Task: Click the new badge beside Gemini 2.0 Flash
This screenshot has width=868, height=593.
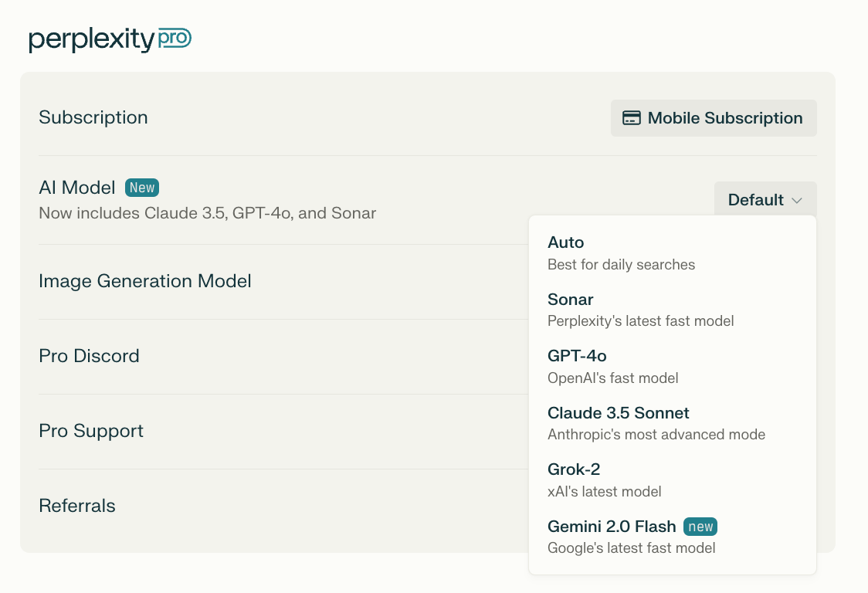Action: (700, 527)
